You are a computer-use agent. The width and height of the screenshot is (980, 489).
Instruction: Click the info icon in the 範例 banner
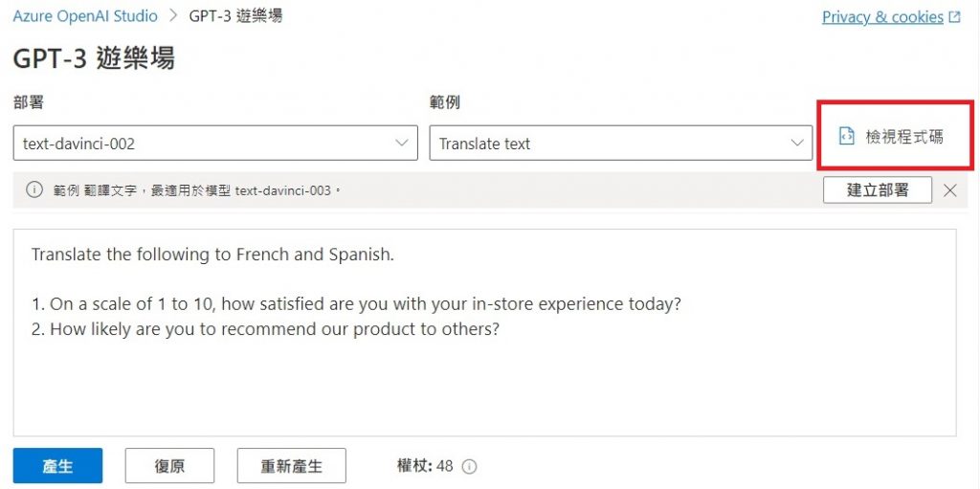pyautogui.click(x=34, y=190)
